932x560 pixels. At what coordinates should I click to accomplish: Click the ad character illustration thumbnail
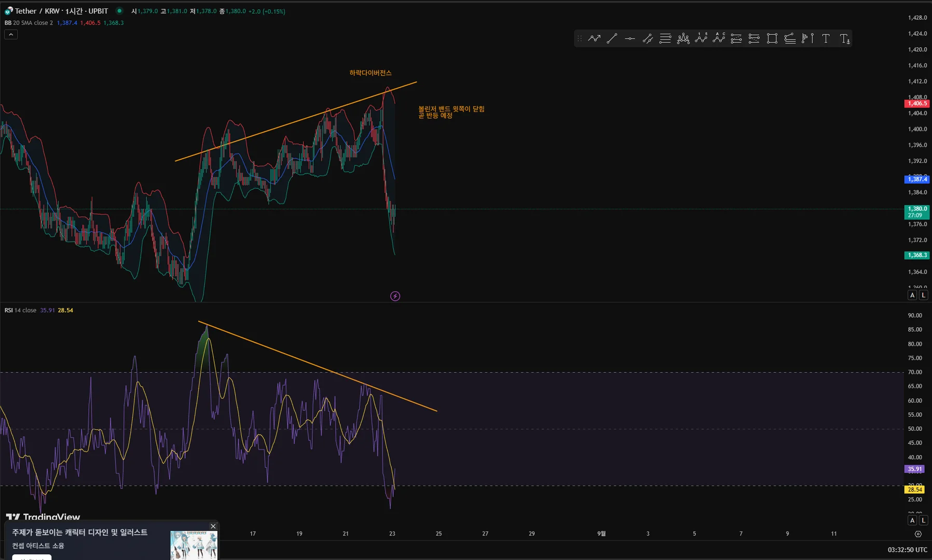pyautogui.click(x=194, y=545)
